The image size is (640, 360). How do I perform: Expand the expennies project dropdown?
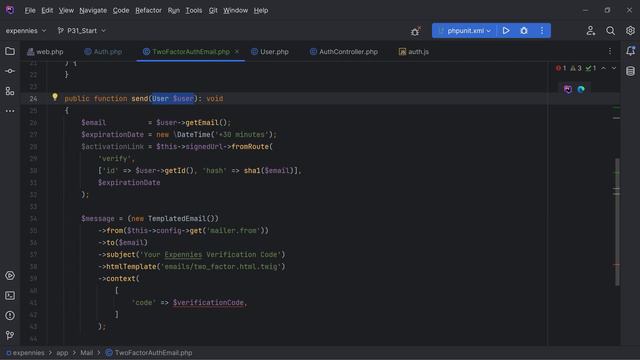pos(26,31)
